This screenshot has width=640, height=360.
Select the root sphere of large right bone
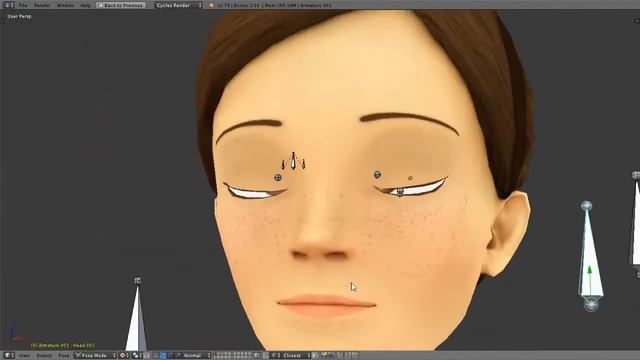[591, 305]
